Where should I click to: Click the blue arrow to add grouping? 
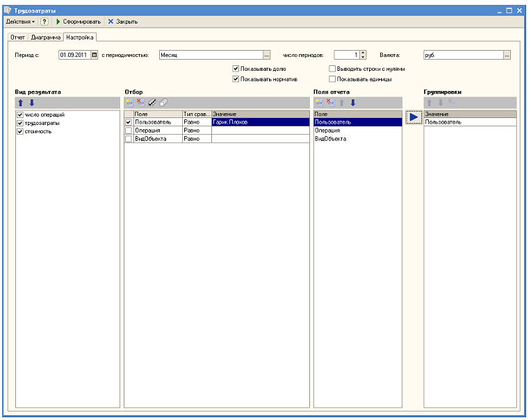414,117
